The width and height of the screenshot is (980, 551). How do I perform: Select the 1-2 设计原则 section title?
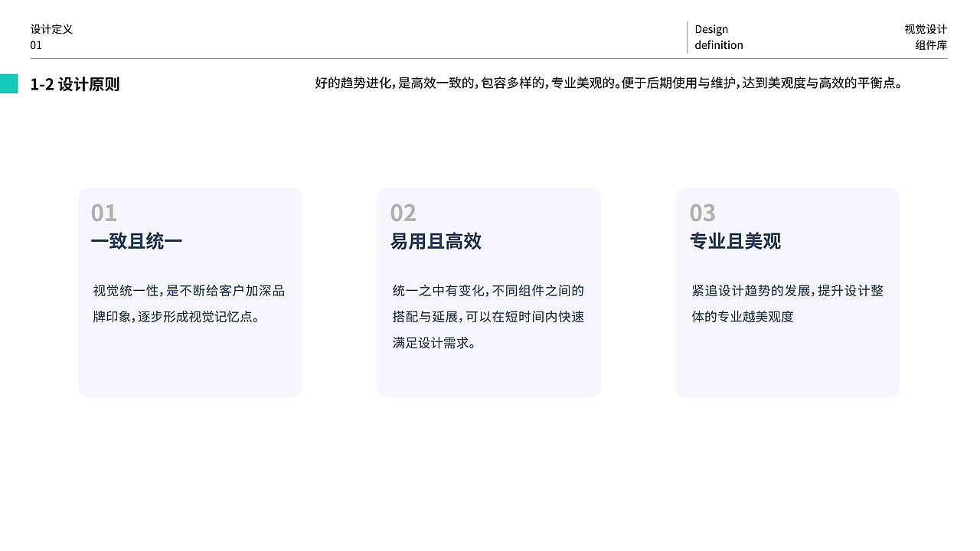click(x=75, y=84)
